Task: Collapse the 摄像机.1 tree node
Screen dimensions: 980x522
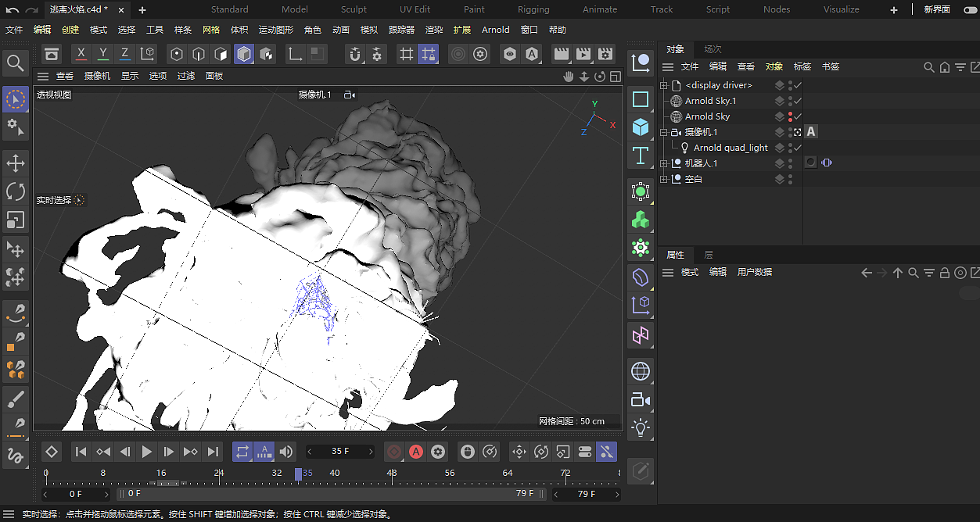Action: coord(664,132)
